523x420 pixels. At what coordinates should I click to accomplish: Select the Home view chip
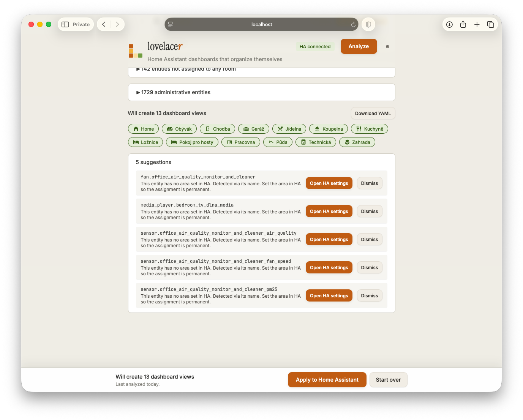144,129
